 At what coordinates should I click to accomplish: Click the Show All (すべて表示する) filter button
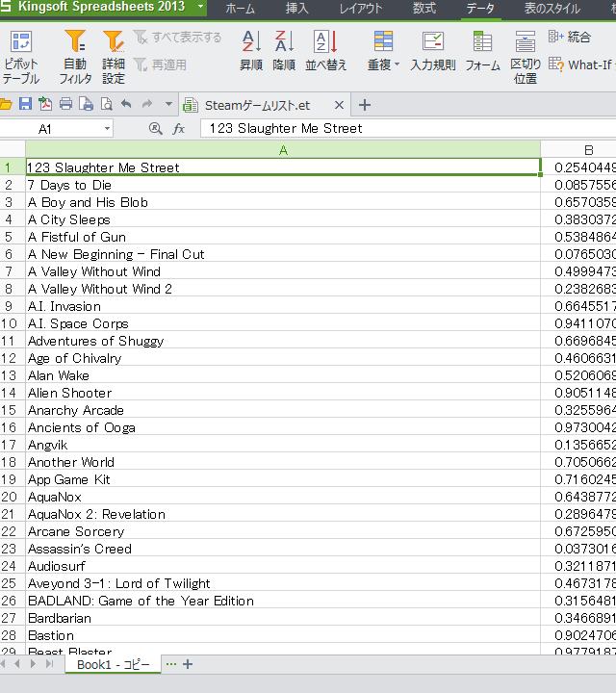coord(178,38)
